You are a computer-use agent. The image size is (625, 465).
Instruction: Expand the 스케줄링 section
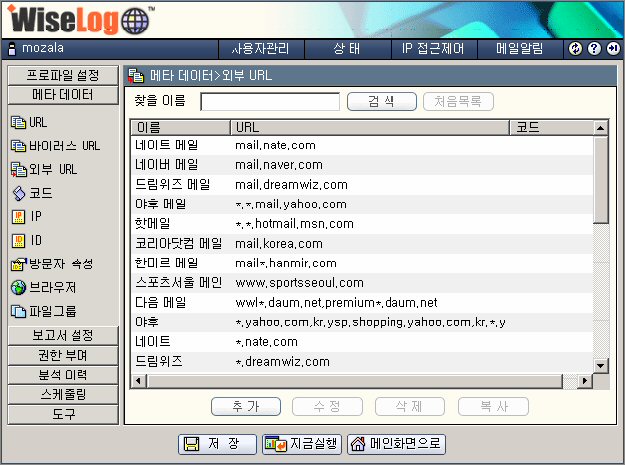point(62,395)
